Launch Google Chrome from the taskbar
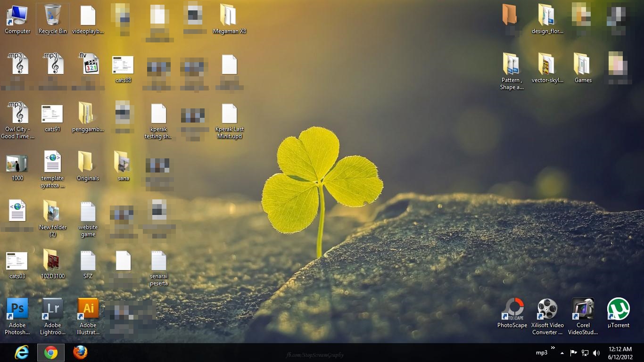This screenshot has width=644, height=362. pos(51,352)
